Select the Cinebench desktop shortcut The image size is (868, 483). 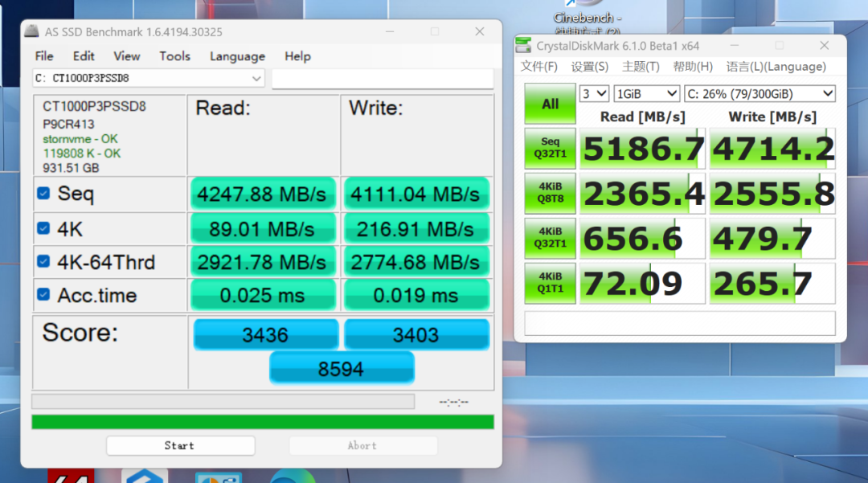587,18
